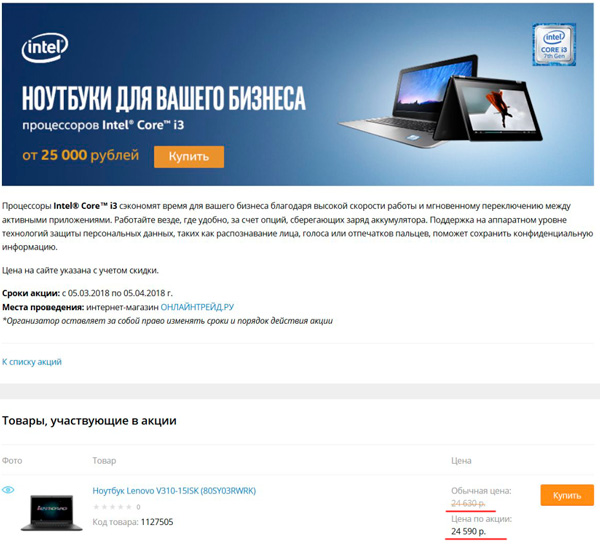Click the orange Купить button for Lenovo laptop
This screenshot has height=556, width=600.
click(x=567, y=495)
